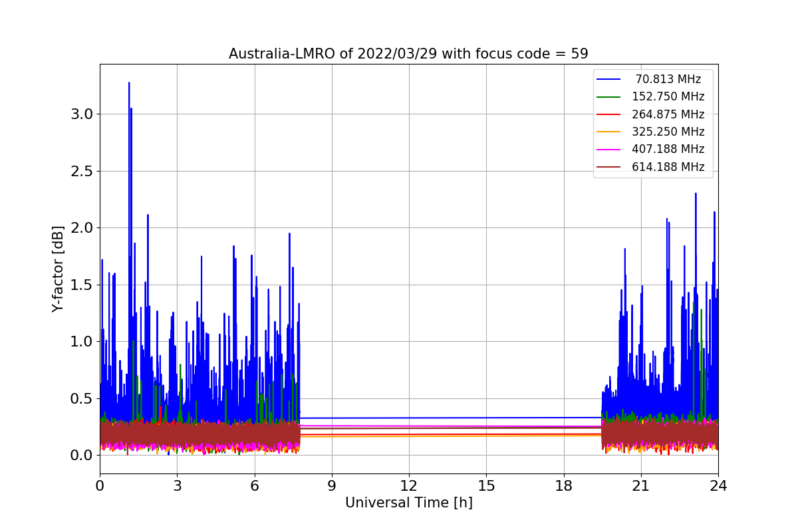Click the 1.5 tick label on the y-axis
Image resolution: width=798 pixels, height=532 pixels.
point(81,285)
